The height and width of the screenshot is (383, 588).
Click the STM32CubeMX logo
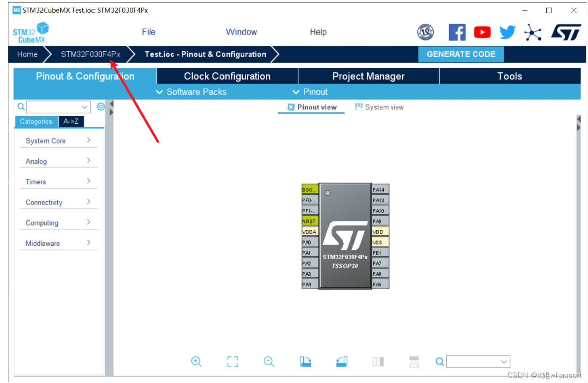pyautogui.click(x=31, y=33)
